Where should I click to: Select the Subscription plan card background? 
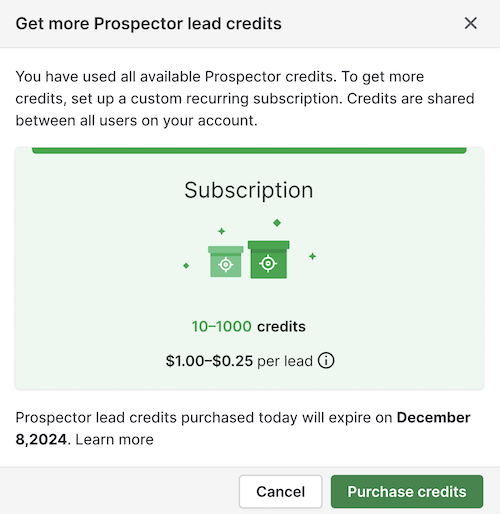click(249, 268)
